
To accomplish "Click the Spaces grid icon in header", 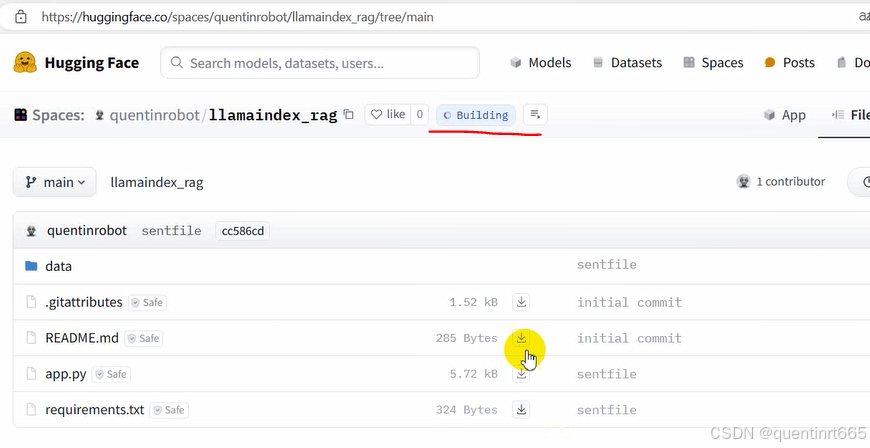I will (21, 115).
